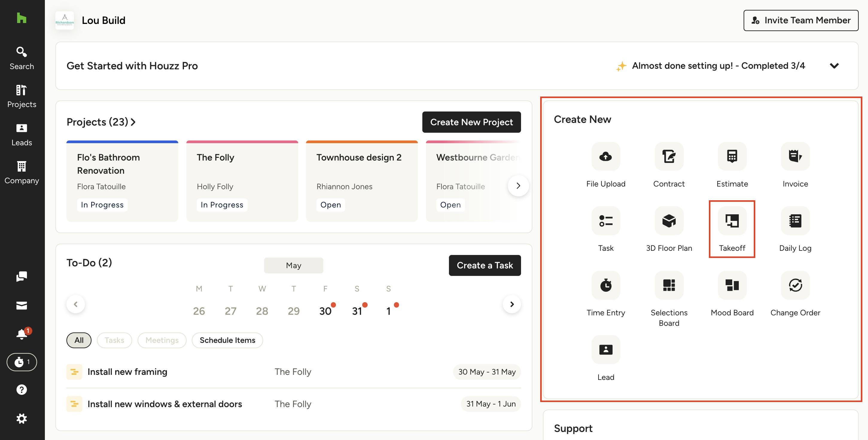The height and width of the screenshot is (440, 868).
Task: Select the All filter chip
Action: [x=79, y=340]
